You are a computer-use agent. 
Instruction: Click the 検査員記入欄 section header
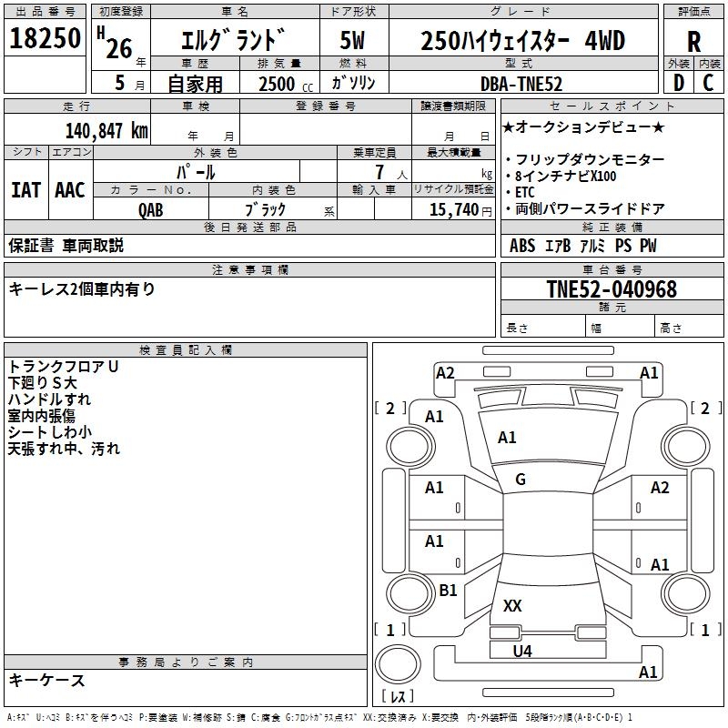(x=186, y=350)
